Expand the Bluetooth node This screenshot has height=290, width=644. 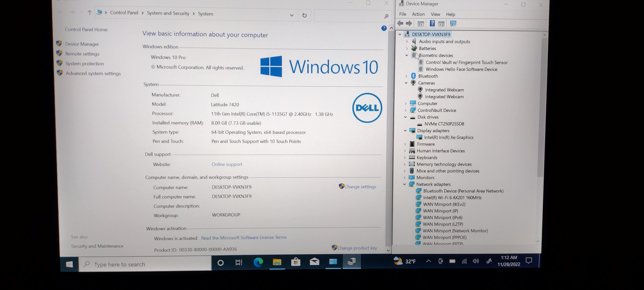(x=406, y=76)
